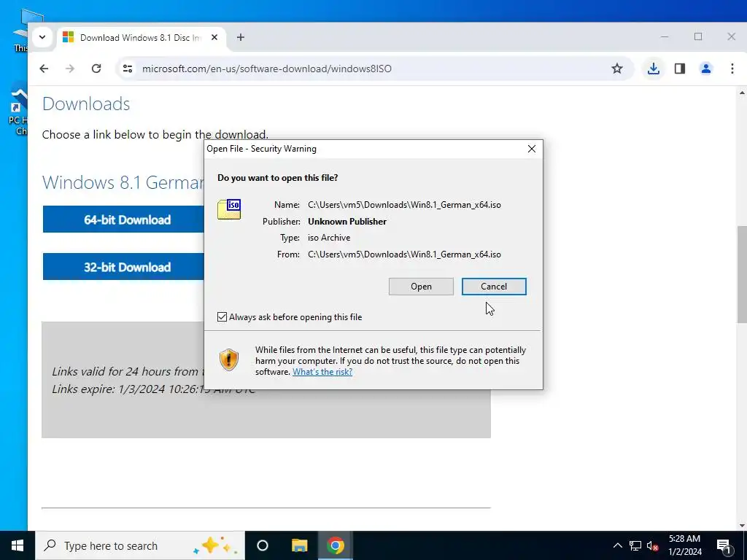Viewport: 747px width, 560px height.
Task: Click the iso Archive type text
Action: (x=329, y=238)
